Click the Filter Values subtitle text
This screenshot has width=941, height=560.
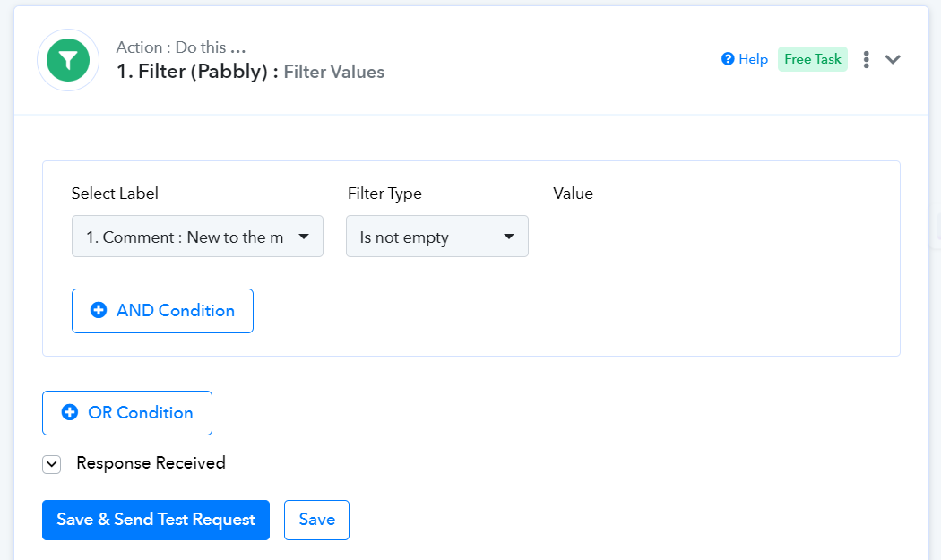click(333, 72)
